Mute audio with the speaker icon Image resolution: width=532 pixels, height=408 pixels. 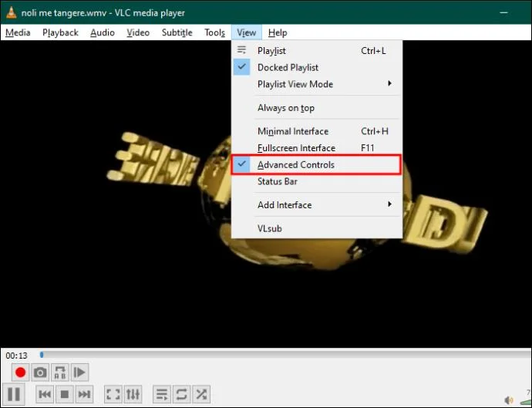(508, 400)
